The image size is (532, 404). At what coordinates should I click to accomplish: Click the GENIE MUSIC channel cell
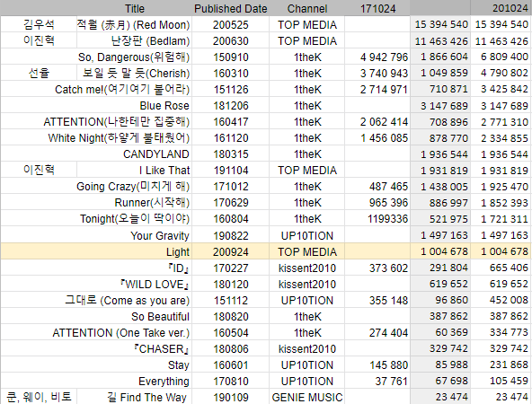pos(307,397)
